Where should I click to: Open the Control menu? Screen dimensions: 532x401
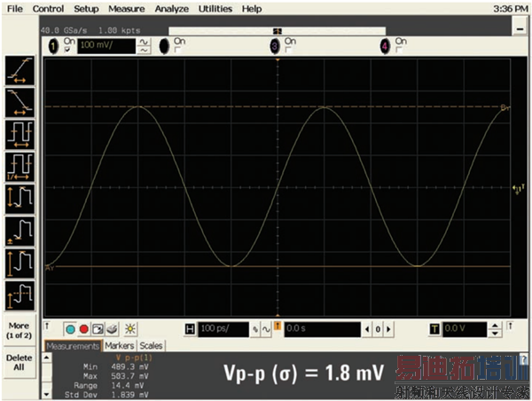tap(48, 9)
